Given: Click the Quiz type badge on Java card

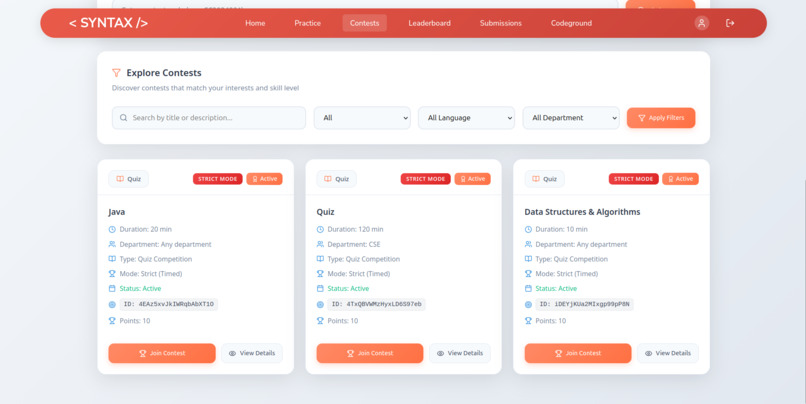Looking at the screenshot, I should point(129,179).
